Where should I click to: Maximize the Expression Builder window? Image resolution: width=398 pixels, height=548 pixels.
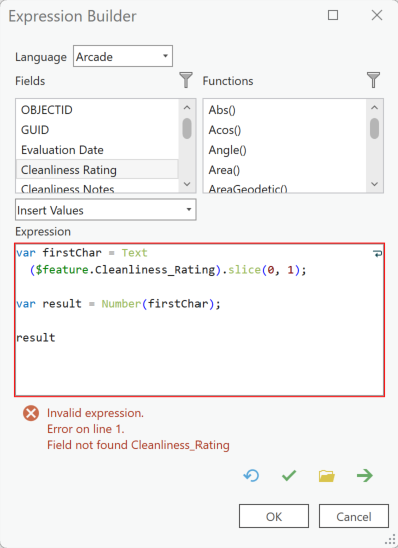(333, 15)
